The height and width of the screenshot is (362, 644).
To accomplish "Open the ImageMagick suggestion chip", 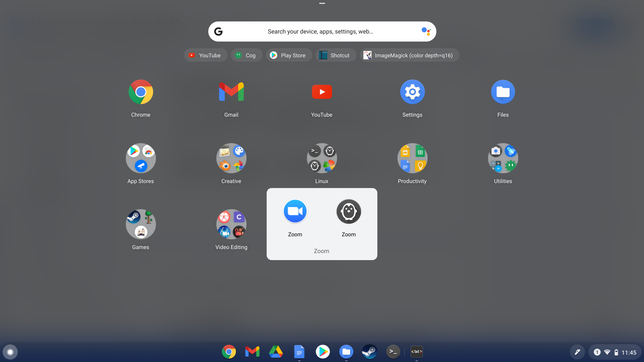I will point(410,55).
